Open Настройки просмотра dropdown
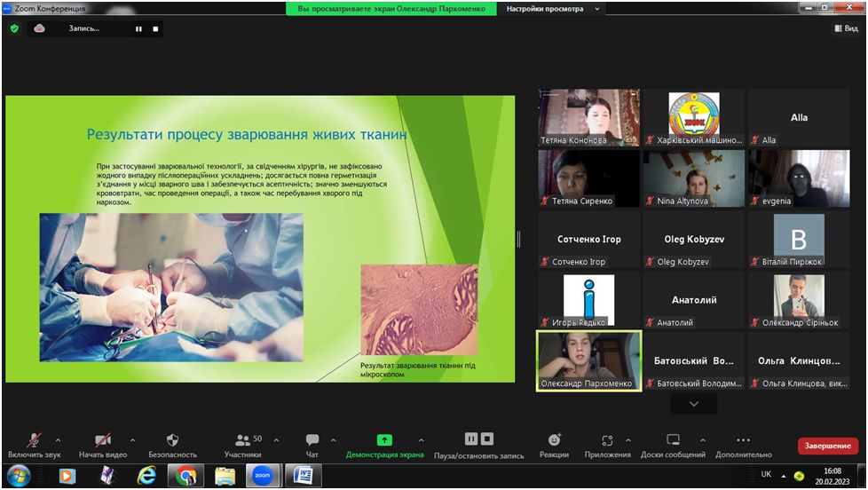The image size is (868, 490). coord(552,9)
